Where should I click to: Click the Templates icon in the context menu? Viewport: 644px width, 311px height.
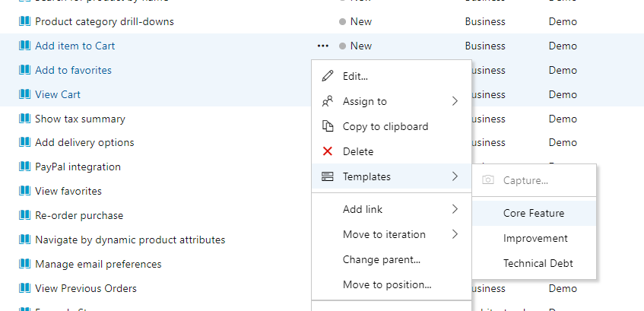328,176
